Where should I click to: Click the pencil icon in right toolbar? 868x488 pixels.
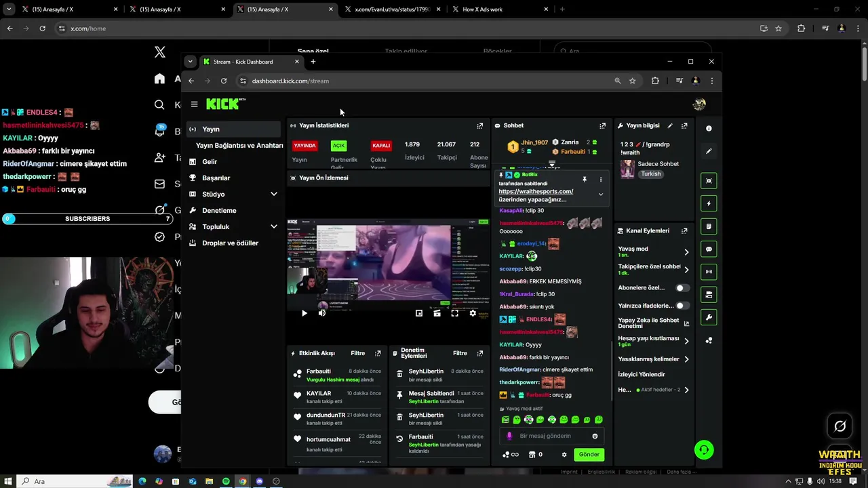click(709, 151)
